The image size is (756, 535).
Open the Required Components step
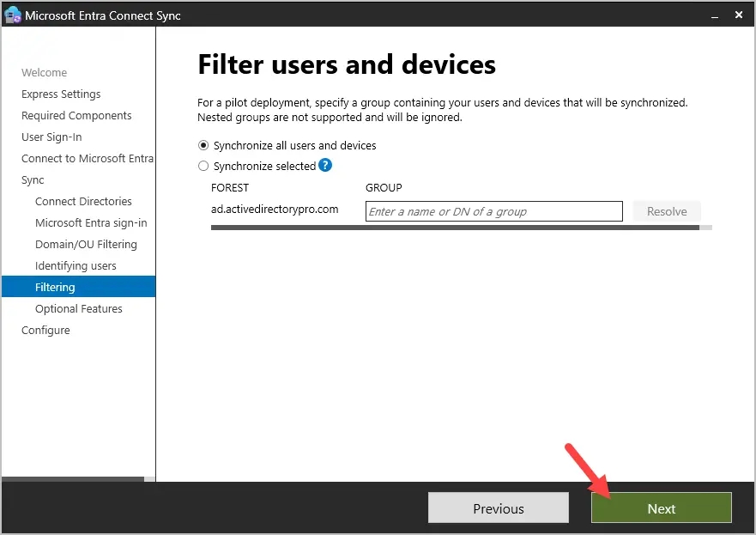pyautogui.click(x=76, y=115)
